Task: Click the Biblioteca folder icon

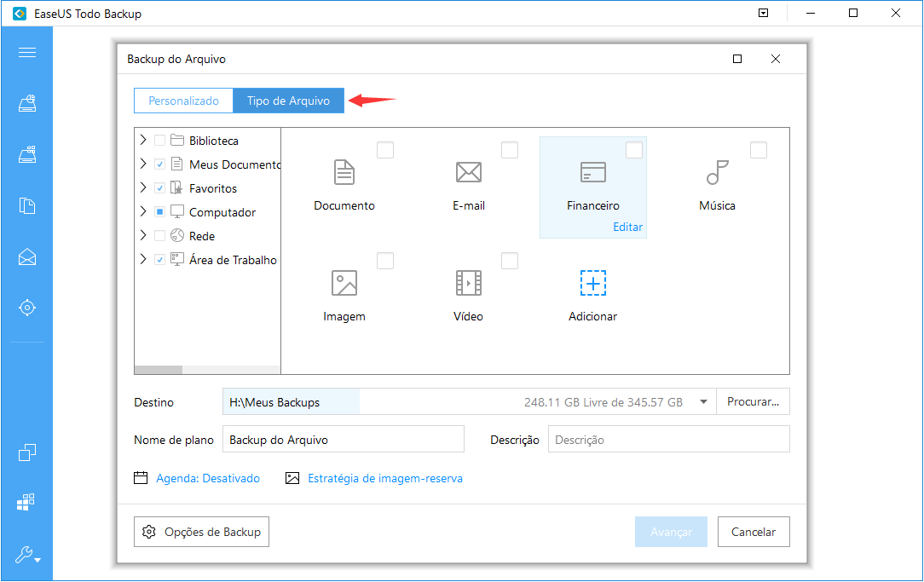Action: click(177, 141)
